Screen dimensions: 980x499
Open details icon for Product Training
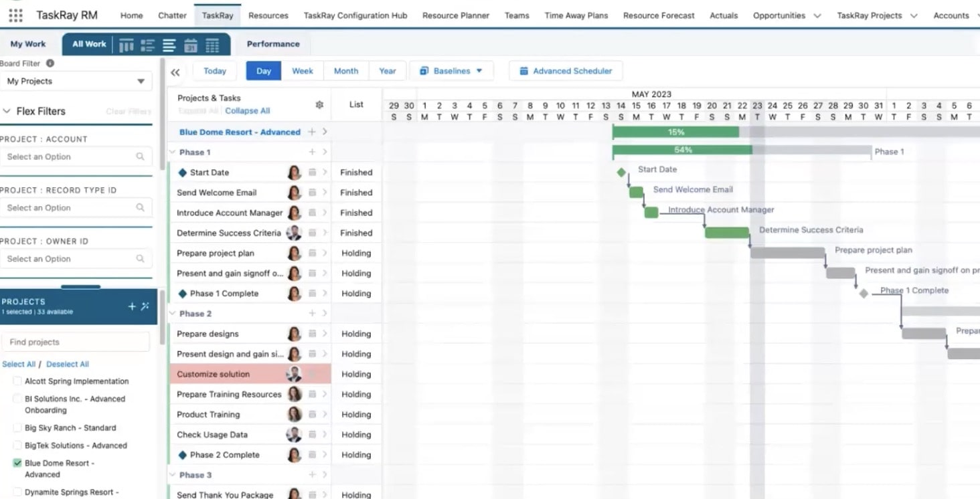pos(312,414)
